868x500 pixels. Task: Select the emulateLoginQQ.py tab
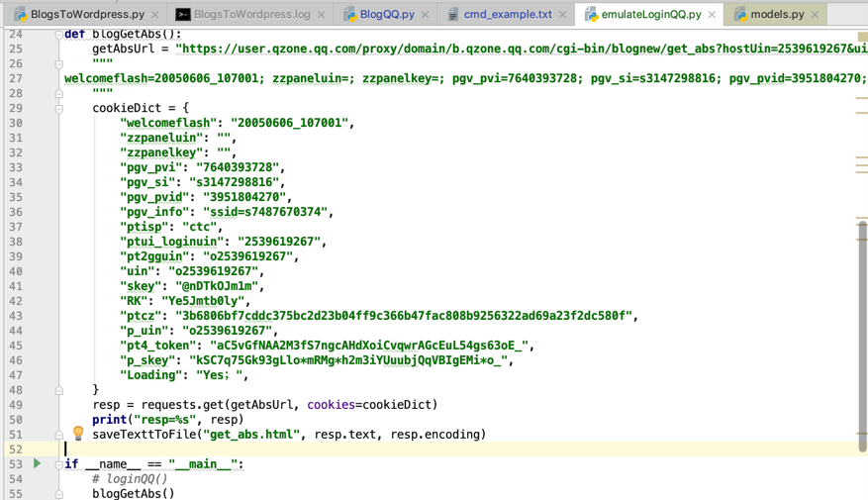tap(651, 15)
